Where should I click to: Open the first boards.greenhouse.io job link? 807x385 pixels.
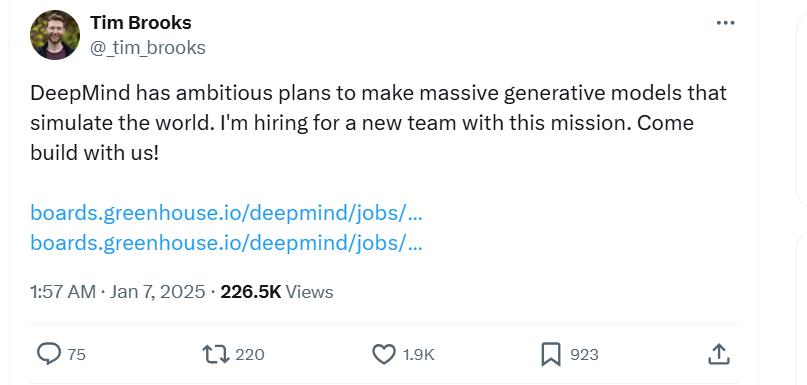226,213
